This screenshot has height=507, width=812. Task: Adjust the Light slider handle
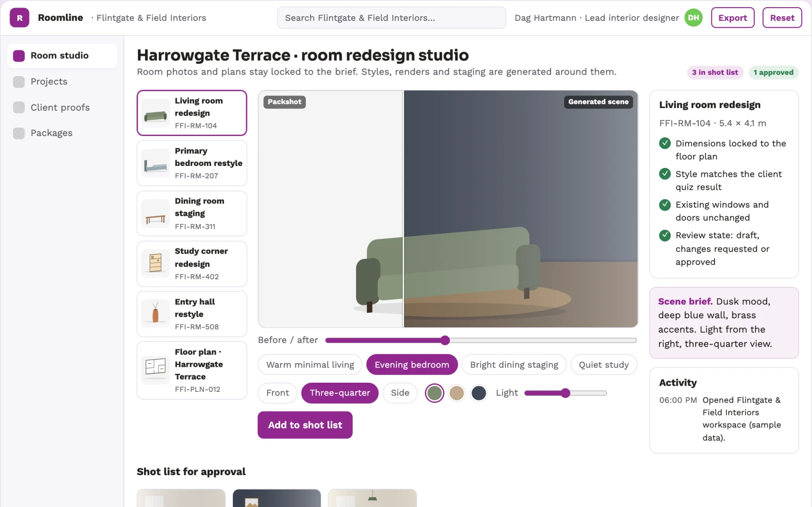(x=565, y=393)
